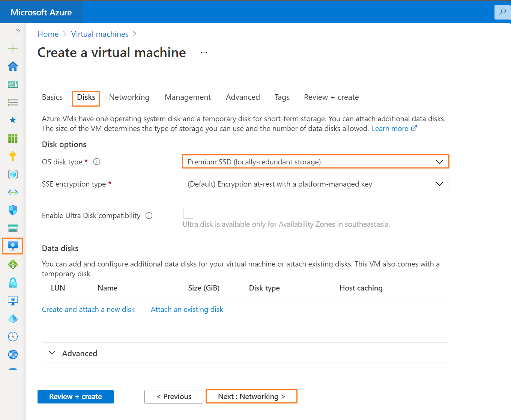Click the search magnifier icon in header

click(502, 12)
